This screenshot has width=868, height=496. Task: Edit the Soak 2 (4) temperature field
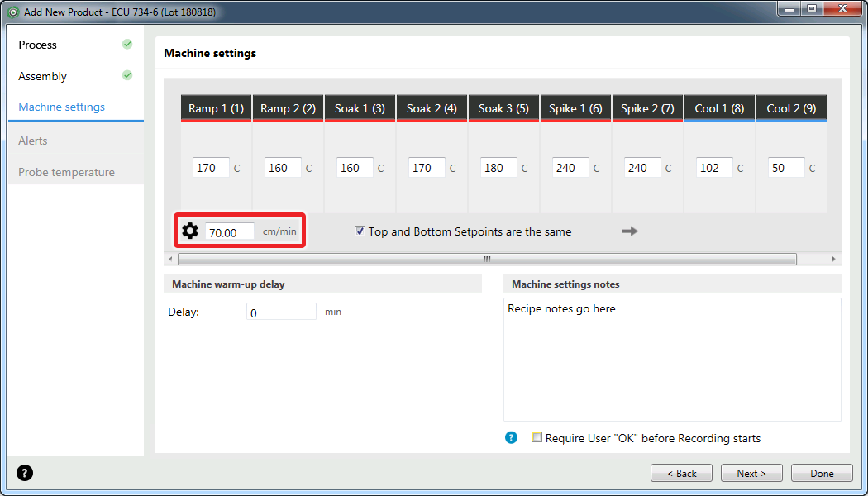click(x=427, y=168)
